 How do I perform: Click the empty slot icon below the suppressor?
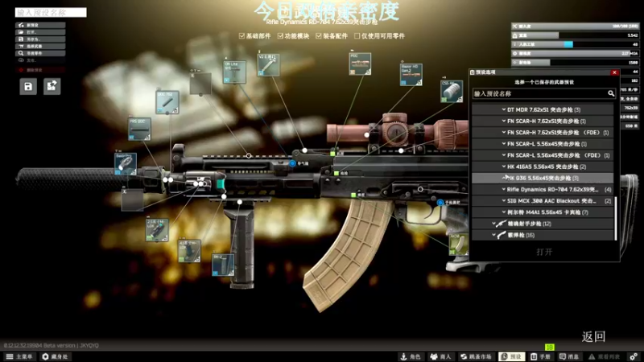(x=132, y=200)
